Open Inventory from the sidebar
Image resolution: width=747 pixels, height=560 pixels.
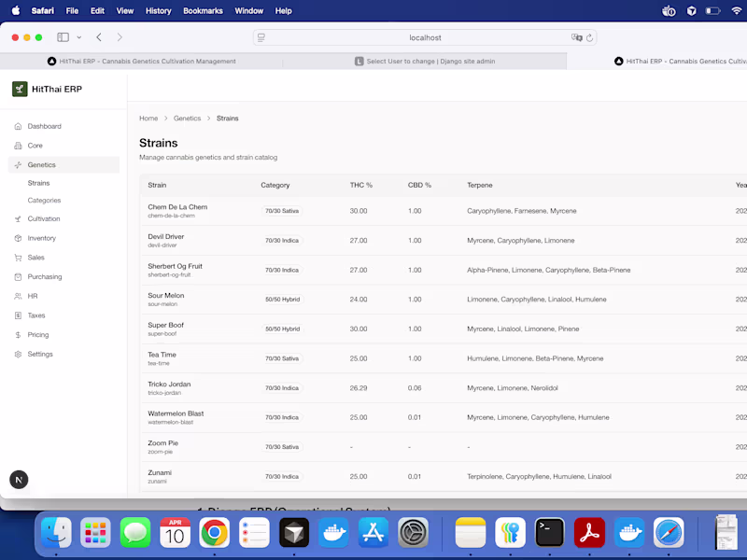(x=41, y=238)
